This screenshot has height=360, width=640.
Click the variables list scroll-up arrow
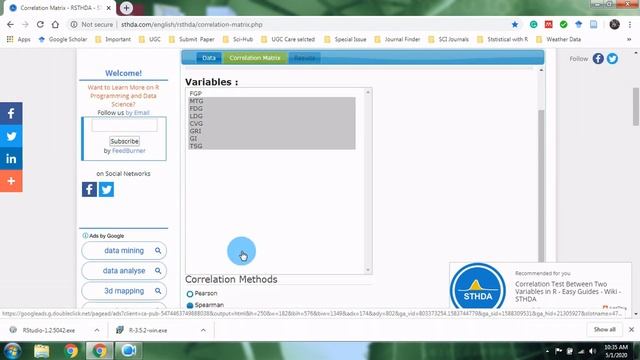coord(368,92)
